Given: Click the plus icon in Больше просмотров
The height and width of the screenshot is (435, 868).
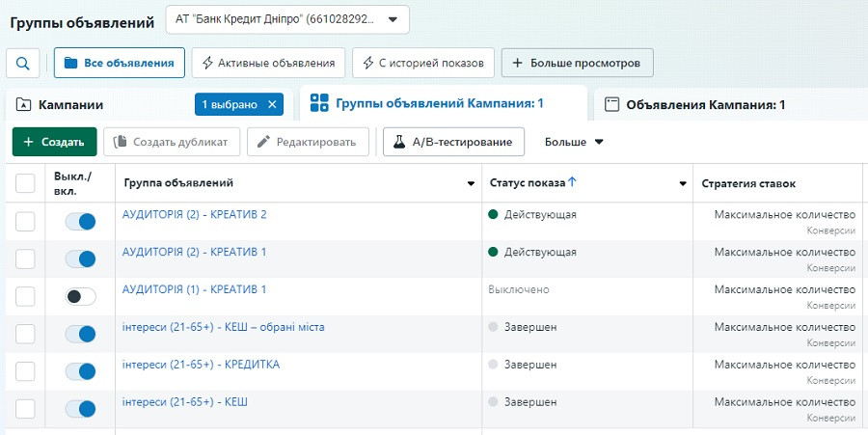Looking at the screenshot, I should click(518, 63).
